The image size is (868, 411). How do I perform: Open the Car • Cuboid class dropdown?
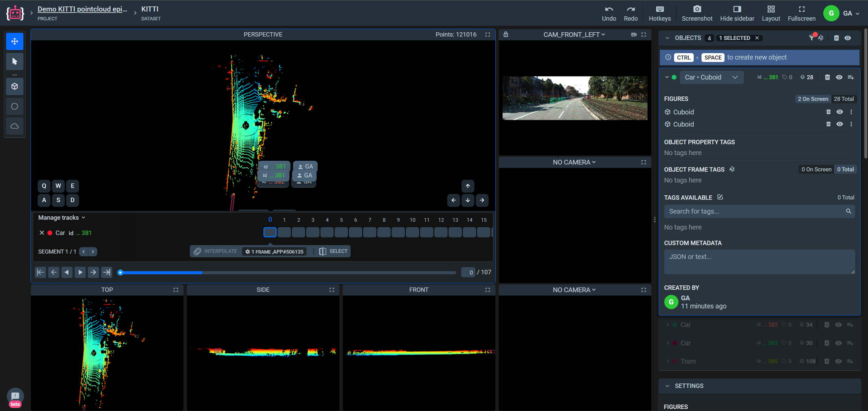(711, 77)
